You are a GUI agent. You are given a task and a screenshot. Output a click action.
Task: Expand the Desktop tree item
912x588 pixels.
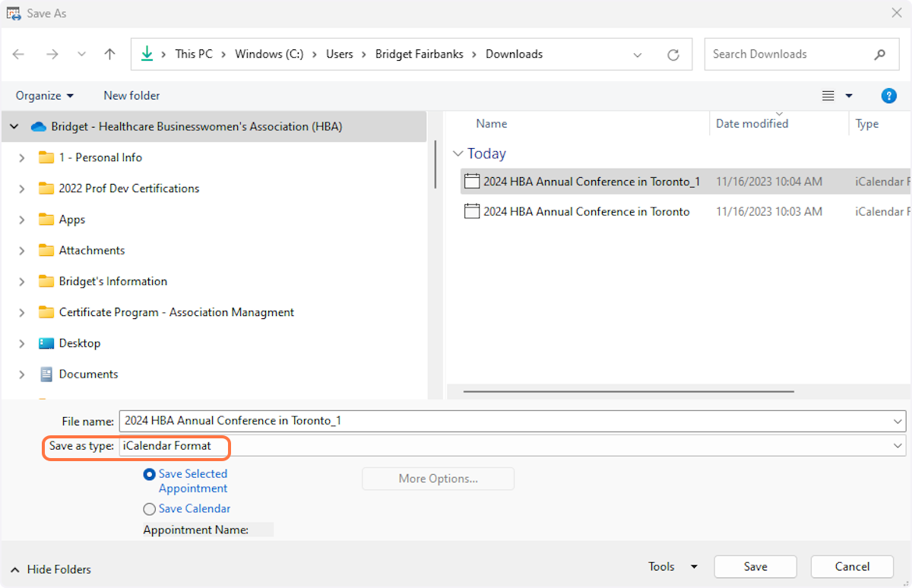22,343
